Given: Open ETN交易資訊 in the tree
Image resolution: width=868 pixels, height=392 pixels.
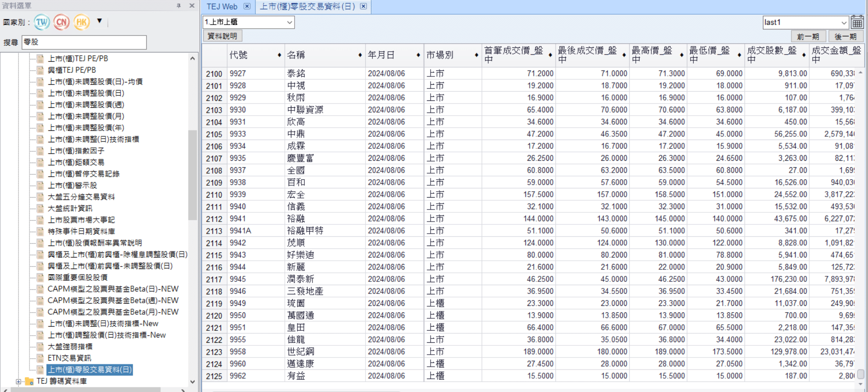Looking at the screenshot, I should point(69,358).
